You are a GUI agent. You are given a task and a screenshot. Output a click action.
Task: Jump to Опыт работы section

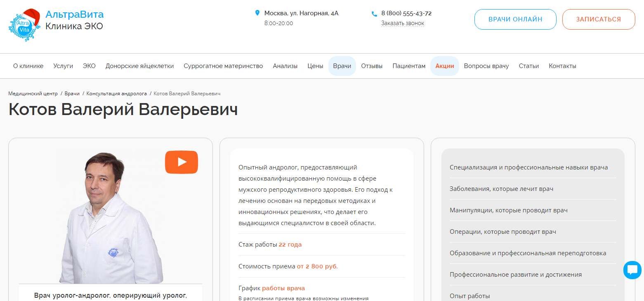coord(470,296)
